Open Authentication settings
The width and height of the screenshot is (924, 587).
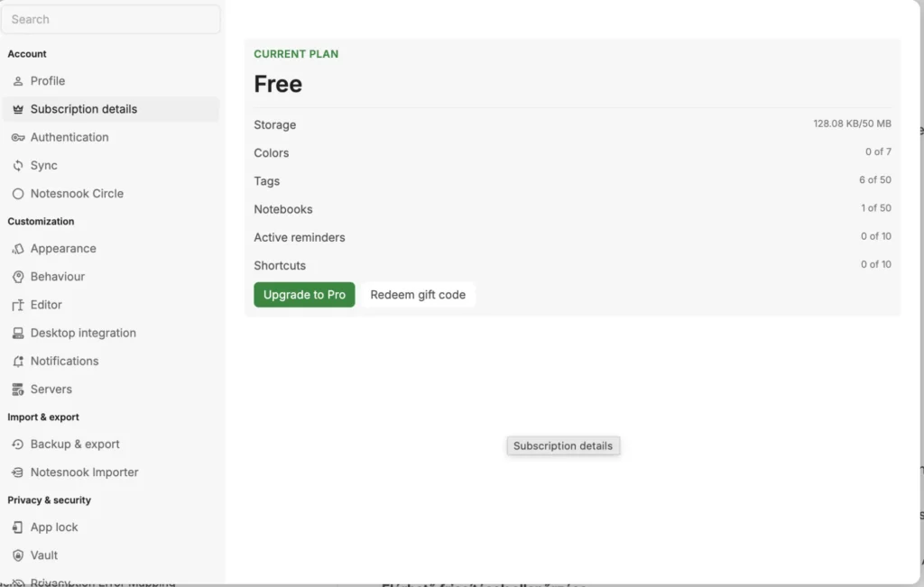pos(111,138)
